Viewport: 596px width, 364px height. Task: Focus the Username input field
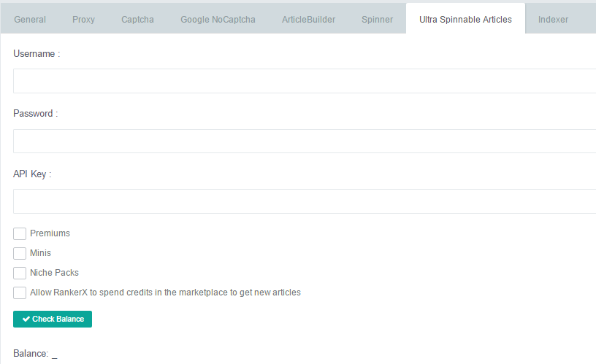[305, 81]
